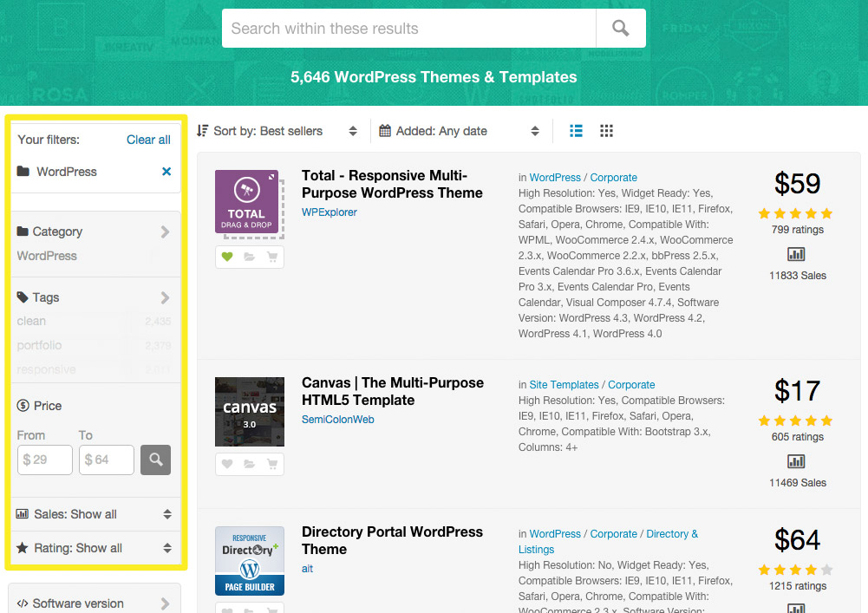Apply price range with search button
Image resolution: width=868 pixels, height=613 pixels.
(x=155, y=460)
